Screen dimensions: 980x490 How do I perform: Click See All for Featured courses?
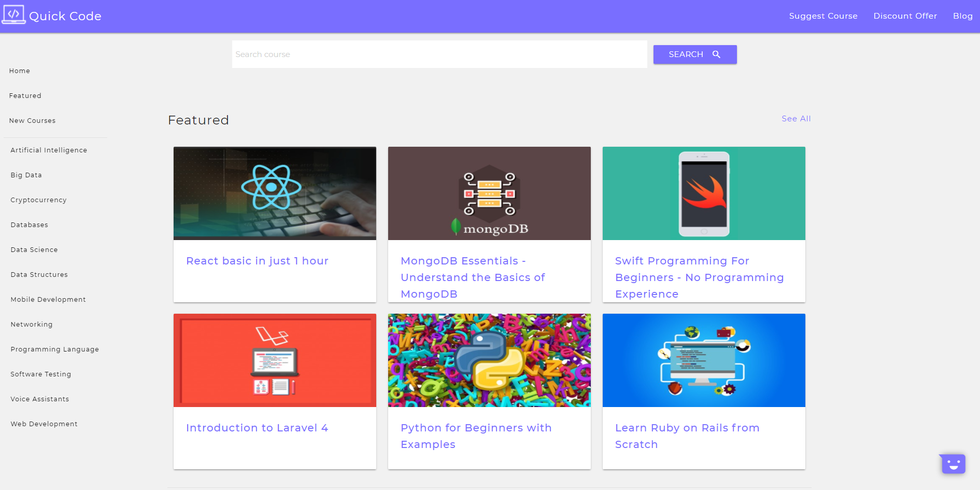796,119
